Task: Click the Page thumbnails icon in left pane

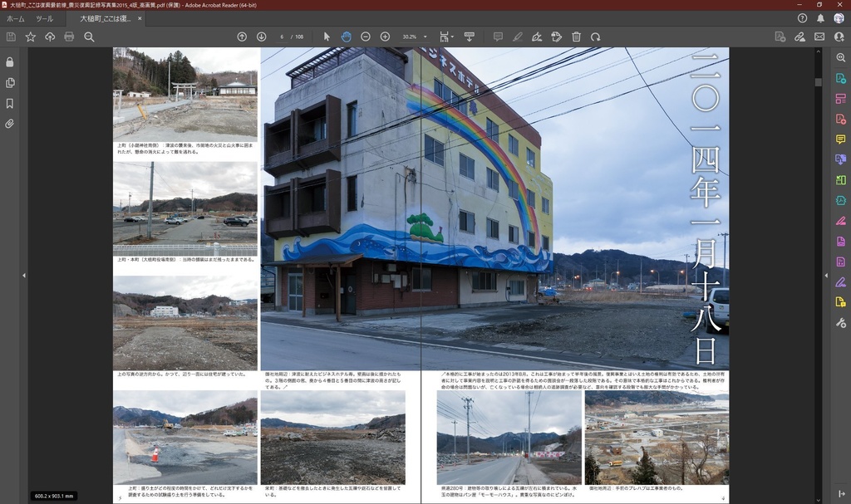Action: click(10, 84)
